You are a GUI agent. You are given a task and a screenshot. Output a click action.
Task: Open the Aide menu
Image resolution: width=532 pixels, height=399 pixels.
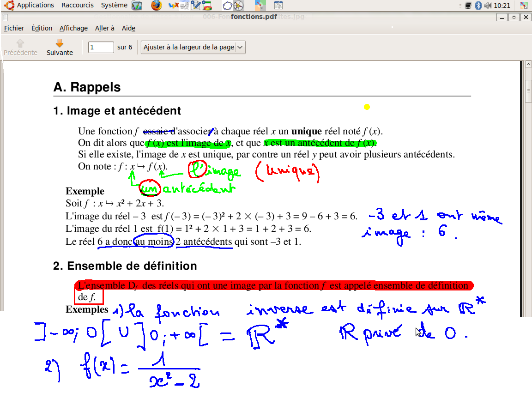[128, 28]
